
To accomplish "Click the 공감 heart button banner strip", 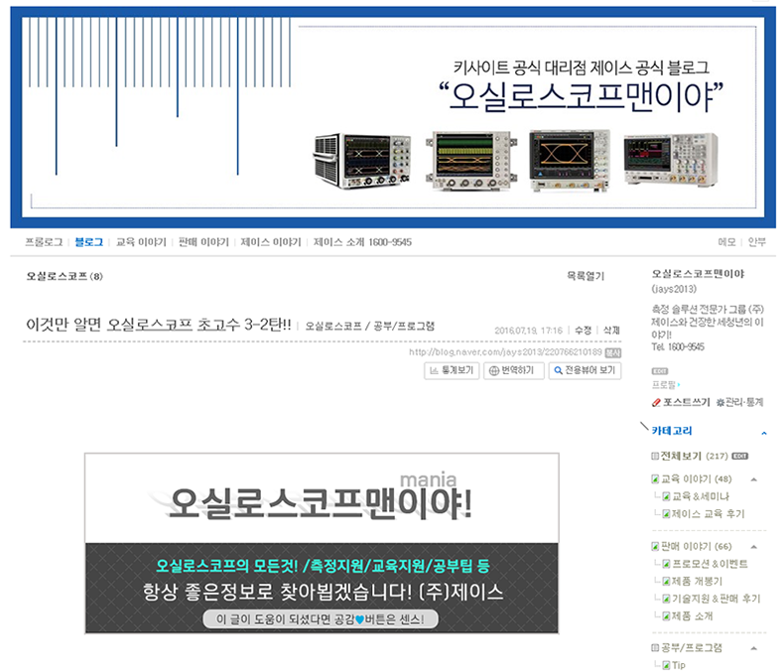I will [x=321, y=619].
